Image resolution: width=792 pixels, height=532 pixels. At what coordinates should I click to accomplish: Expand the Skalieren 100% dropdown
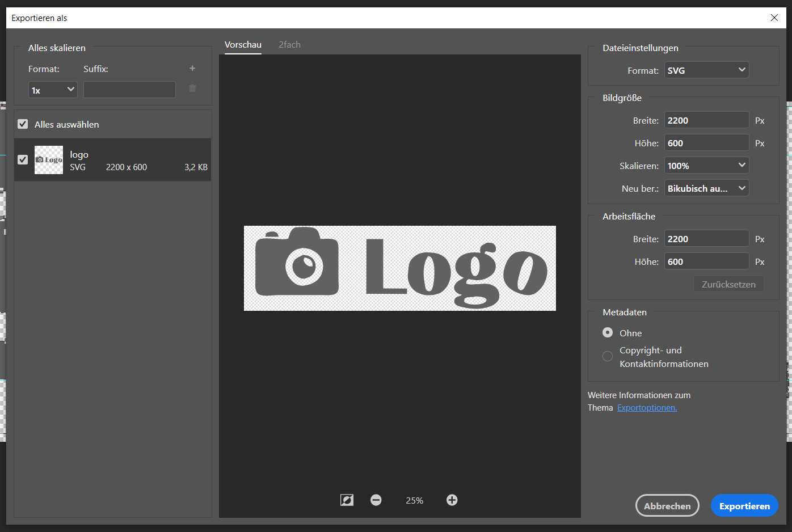[706, 165]
